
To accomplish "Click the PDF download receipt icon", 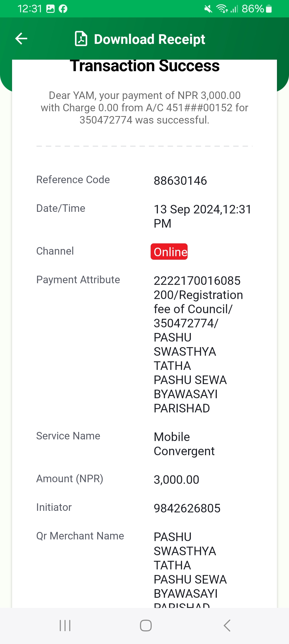I will click(81, 39).
